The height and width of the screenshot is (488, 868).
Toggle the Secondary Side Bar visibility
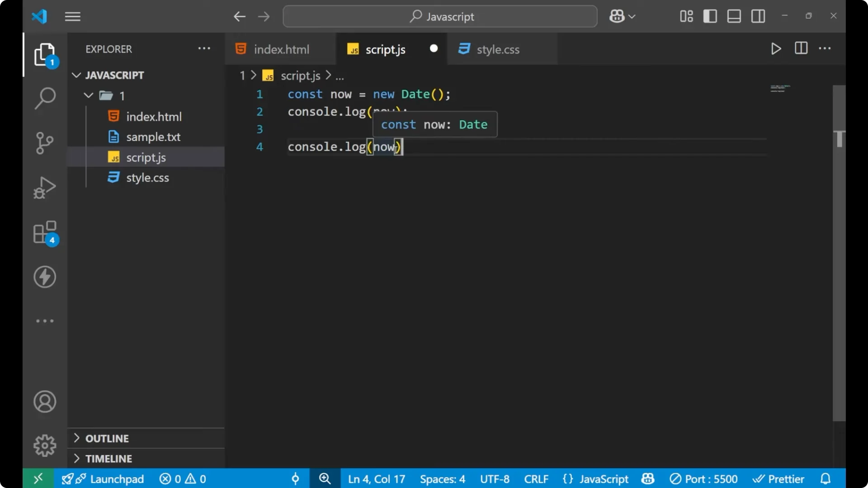click(758, 16)
